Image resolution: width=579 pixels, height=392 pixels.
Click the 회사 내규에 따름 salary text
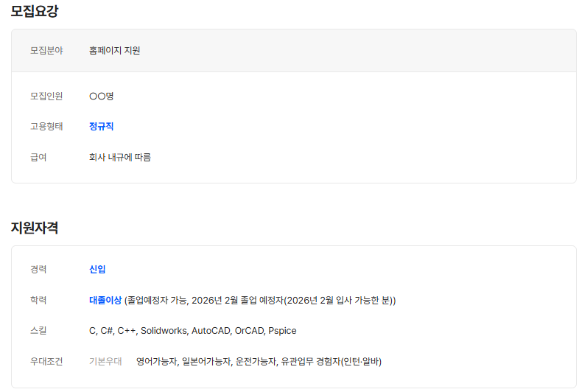pyautogui.click(x=120, y=157)
